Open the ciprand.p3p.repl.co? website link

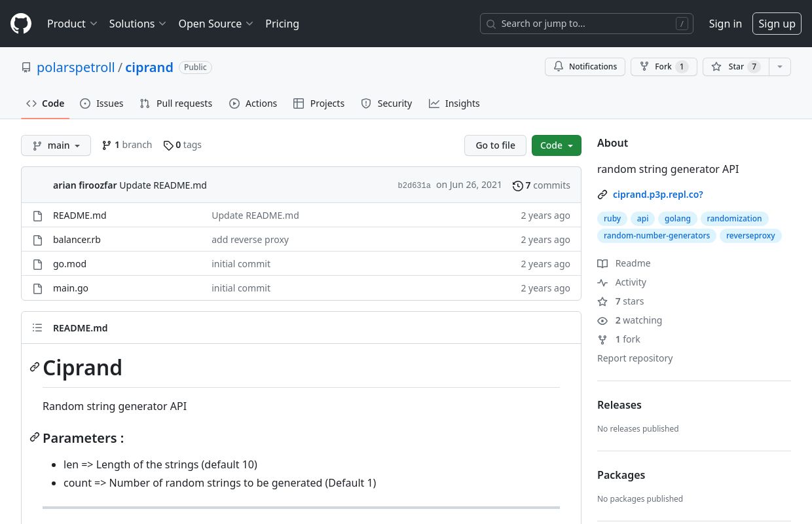[658, 195]
